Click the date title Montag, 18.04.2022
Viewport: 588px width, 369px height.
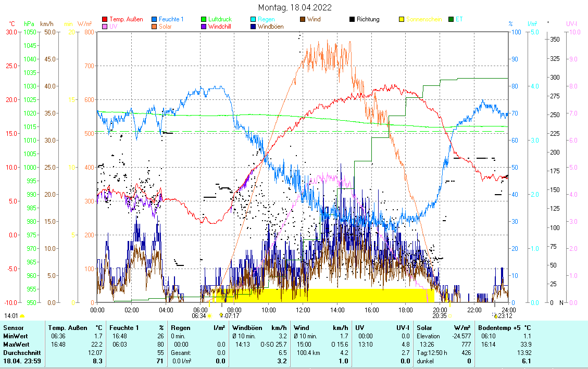tap(294, 7)
